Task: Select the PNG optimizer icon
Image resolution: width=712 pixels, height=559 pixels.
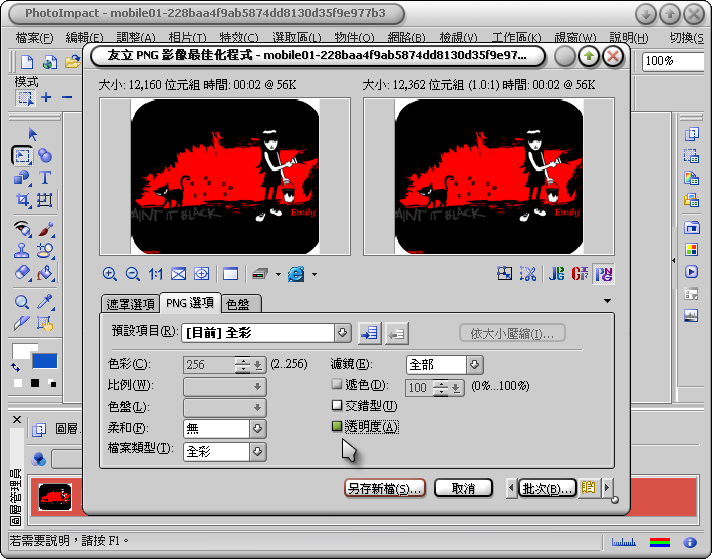Action: click(x=604, y=273)
